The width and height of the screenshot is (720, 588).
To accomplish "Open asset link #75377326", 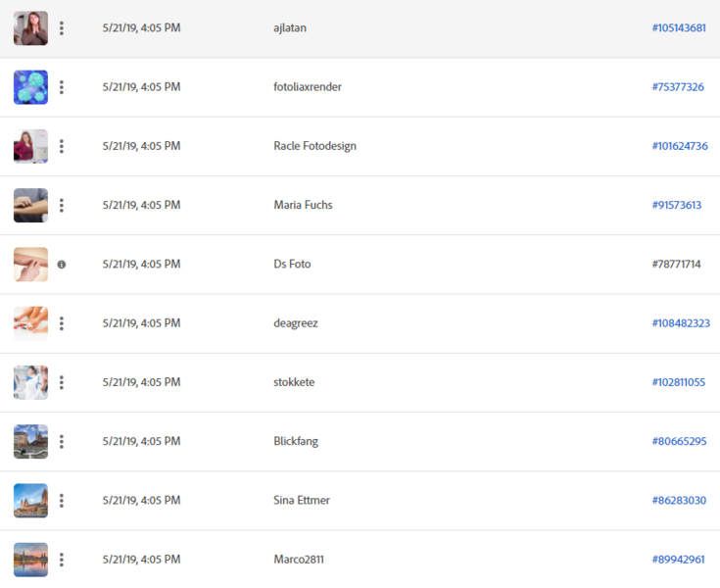I will point(678,87).
